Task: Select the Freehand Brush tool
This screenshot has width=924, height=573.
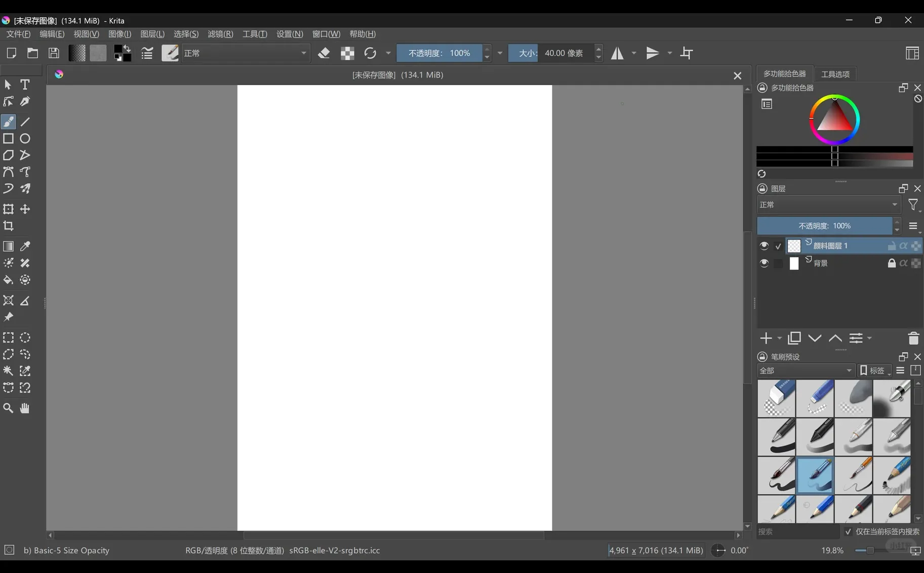Action: tap(8, 122)
